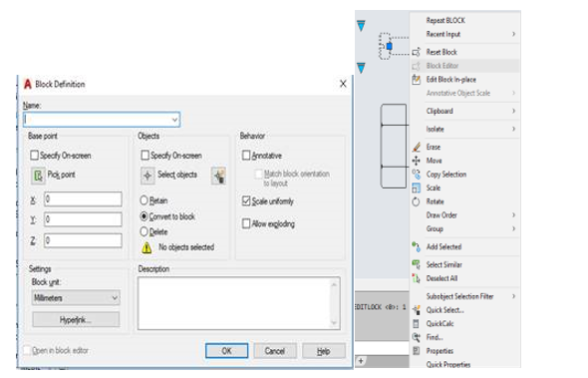Expand Annotative Object Scale submenu

click(513, 93)
